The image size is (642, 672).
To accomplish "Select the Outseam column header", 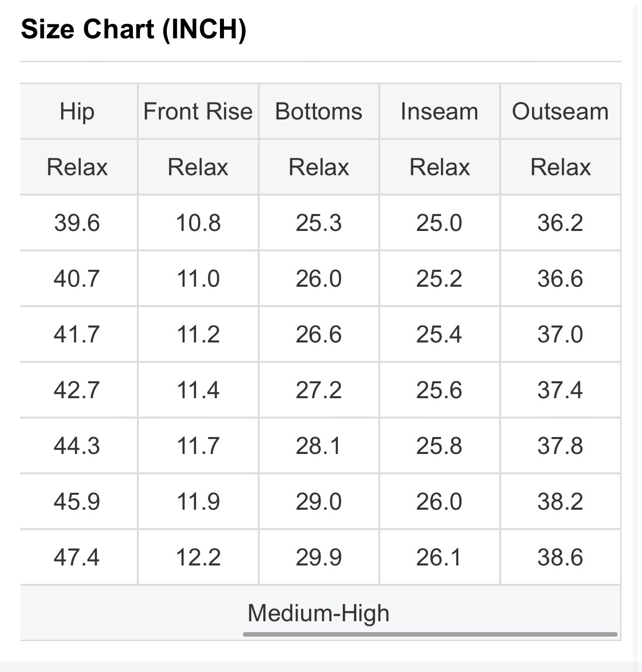I will tap(560, 111).
